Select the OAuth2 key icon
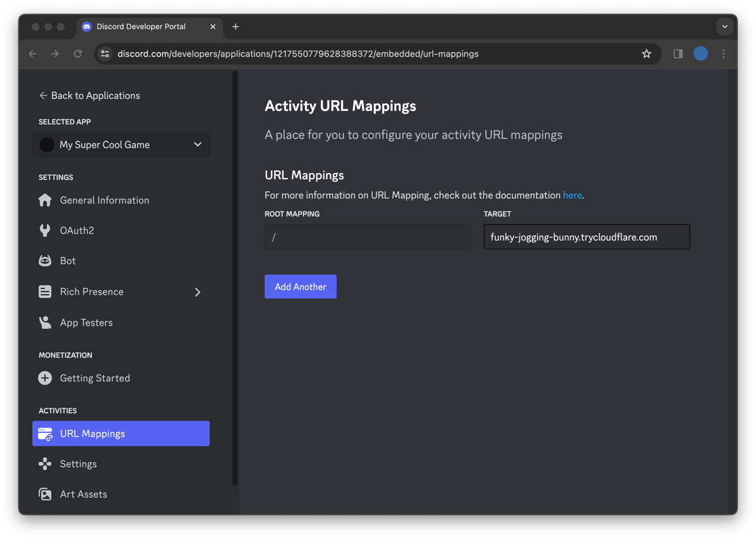Screen dimensions: 756x539 pos(45,230)
